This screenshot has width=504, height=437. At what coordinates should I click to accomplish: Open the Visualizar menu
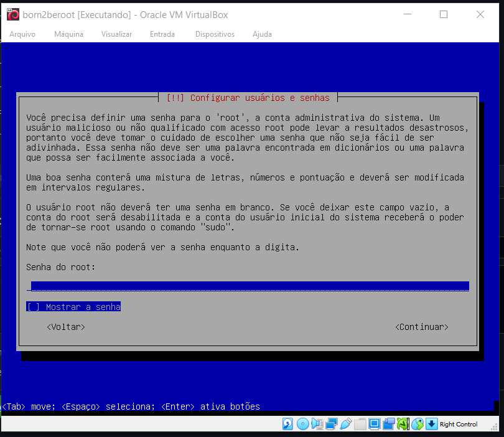click(117, 34)
